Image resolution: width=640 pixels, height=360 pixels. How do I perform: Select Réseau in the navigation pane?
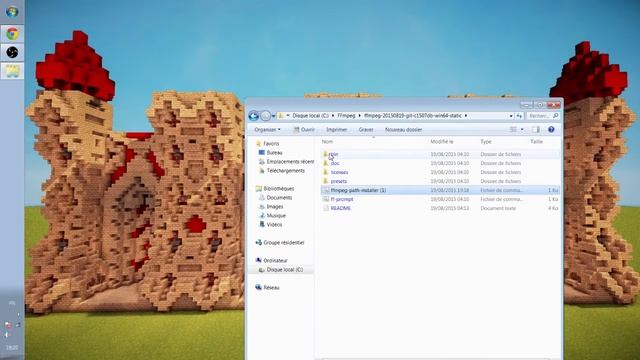[x=271, y=288]
